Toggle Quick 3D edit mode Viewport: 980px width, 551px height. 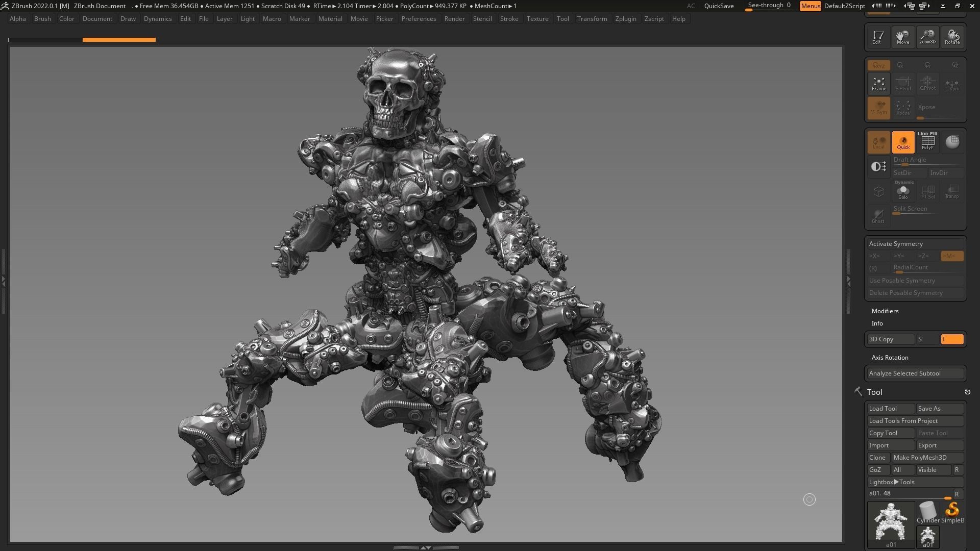pos(903,142)
